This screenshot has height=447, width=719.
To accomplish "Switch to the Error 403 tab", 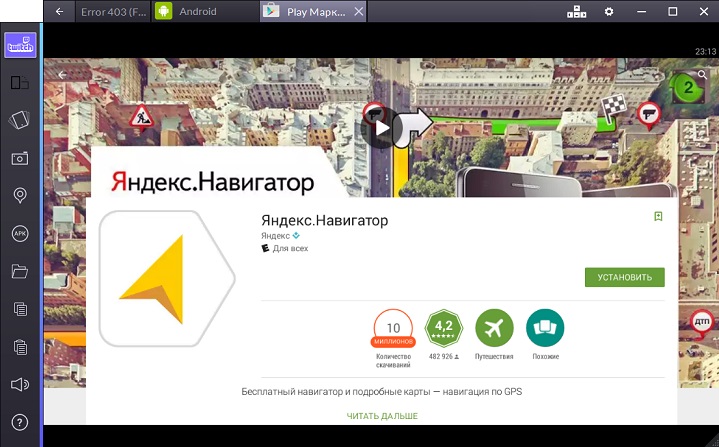I will [113, 11].
